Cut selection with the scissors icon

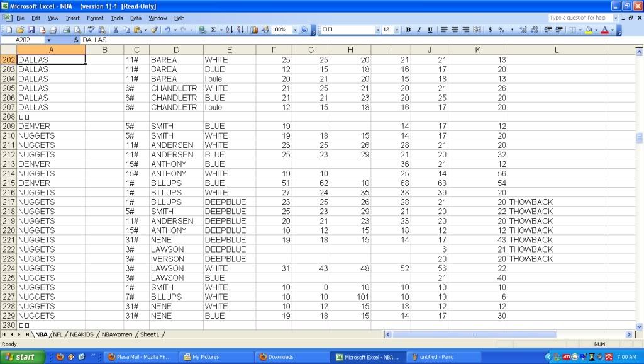(116, 30)
